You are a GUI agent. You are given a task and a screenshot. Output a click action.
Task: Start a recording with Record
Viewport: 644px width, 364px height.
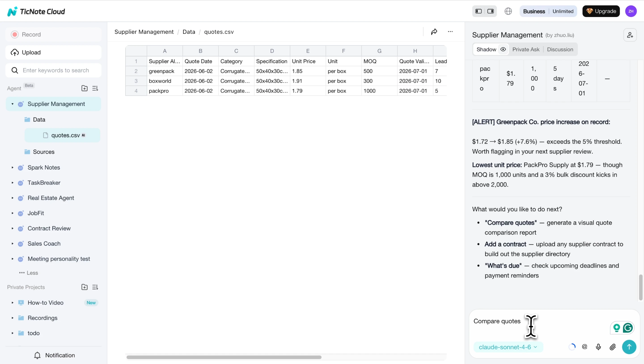[53, 34]
